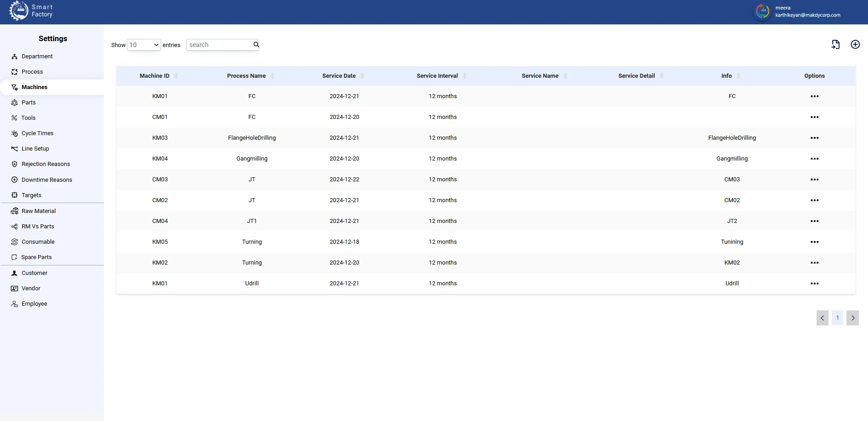Open the Machines settings page
The height and width of the screenshot is (421, 868).
pyautogui.click(x=52, y=87)
